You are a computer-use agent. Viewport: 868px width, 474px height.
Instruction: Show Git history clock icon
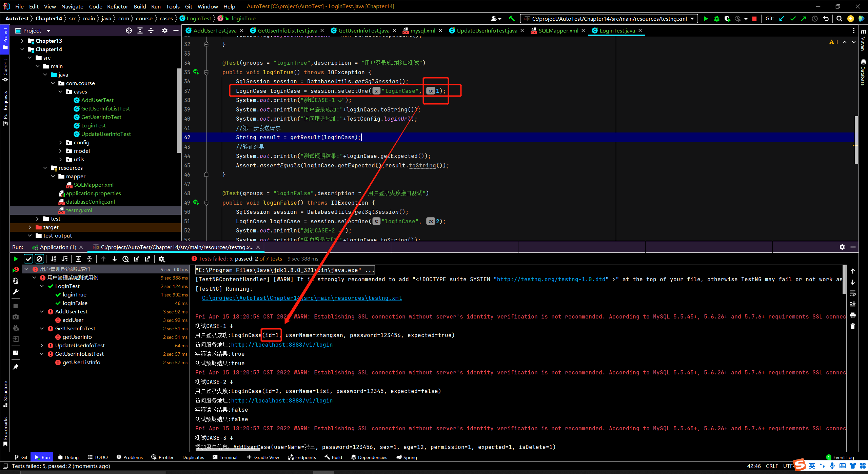[x=815, y=19]
